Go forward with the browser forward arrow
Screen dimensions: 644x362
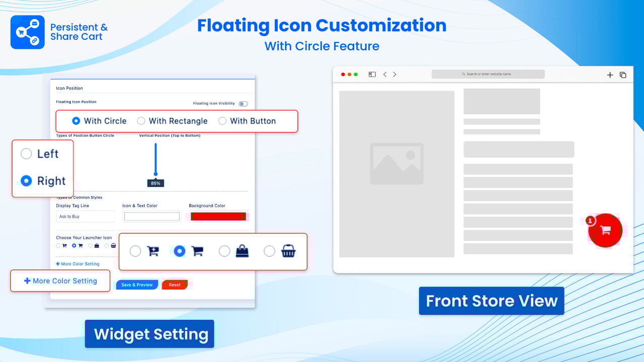[x=394, y=74]
